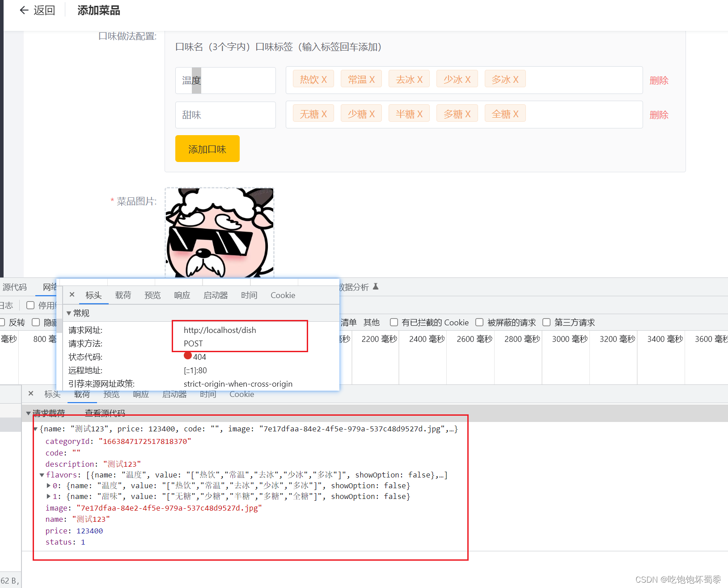Check the 第三方请求 checkbox
This screenshot has width=728, height=588.
[546, 322]
